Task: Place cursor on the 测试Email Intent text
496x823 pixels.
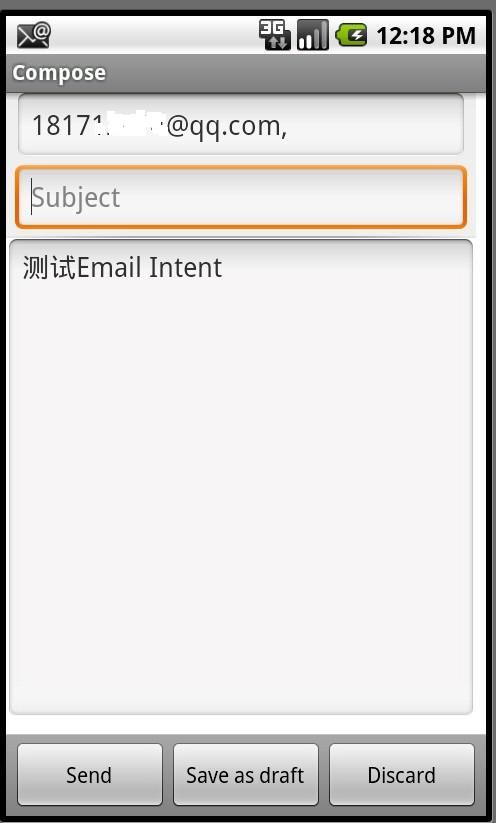Action: pos(122,267)
